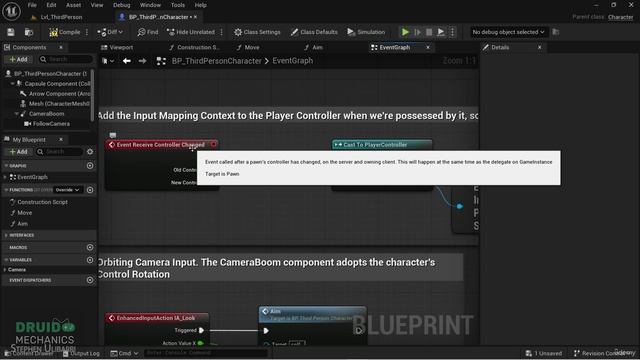
Task: Open the Debug menu
Action: (121, 5)
